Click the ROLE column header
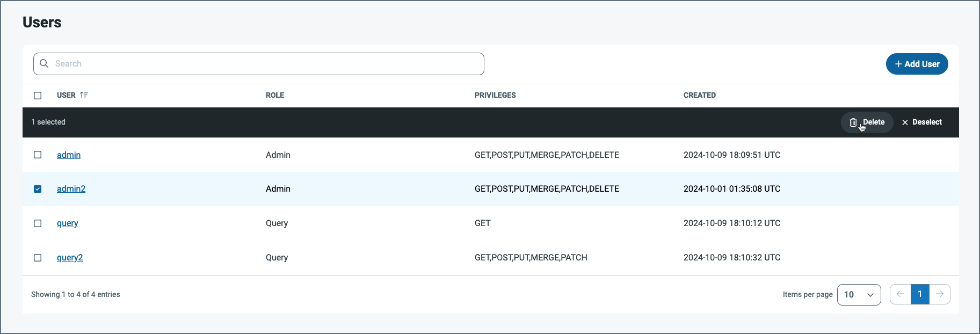The image size is (980, 334). click(275, 95)
